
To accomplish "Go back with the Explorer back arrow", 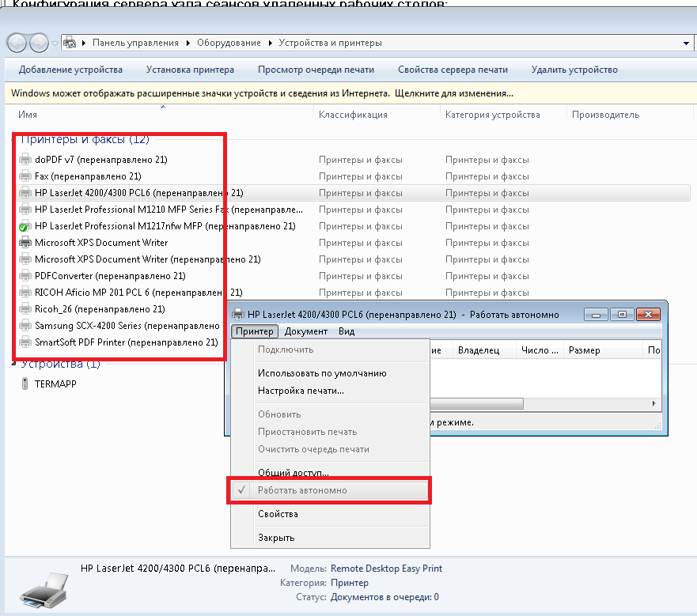I will click(17, 43).
